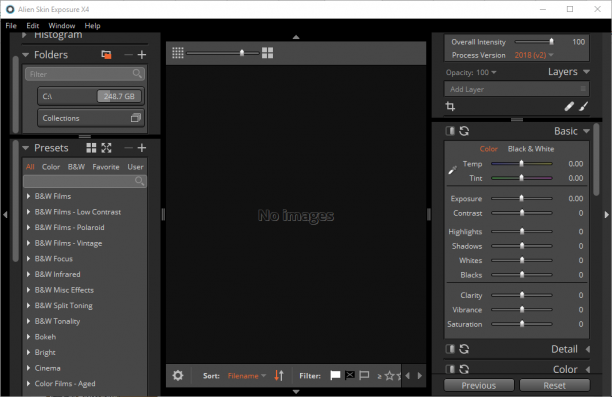Collapse the Folders panel
Viewport: 612px width, 397px height.
coord(26,55)
